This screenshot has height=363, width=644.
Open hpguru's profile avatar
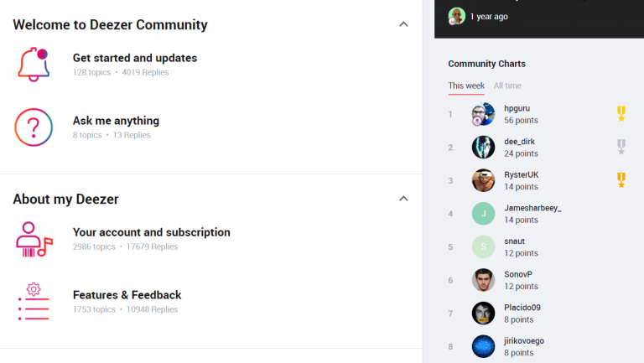(483, 115)
